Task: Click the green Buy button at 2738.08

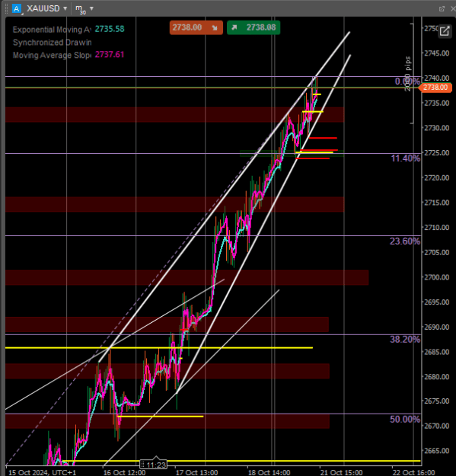Action: (254, 27)
